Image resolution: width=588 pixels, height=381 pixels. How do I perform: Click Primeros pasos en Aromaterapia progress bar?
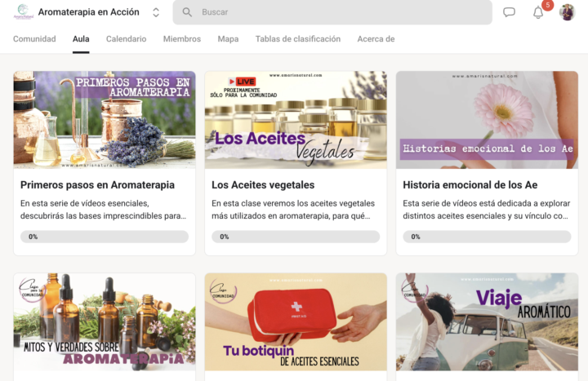(105, 237)
